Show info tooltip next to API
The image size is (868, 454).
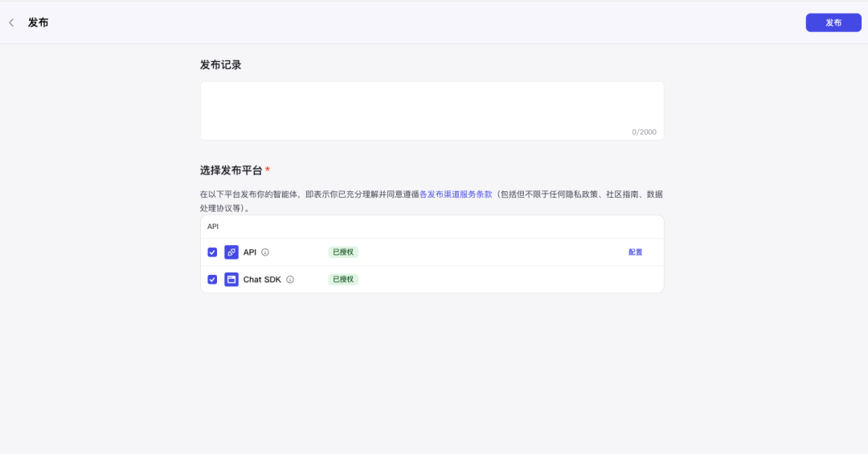click(x=265, y=252)
